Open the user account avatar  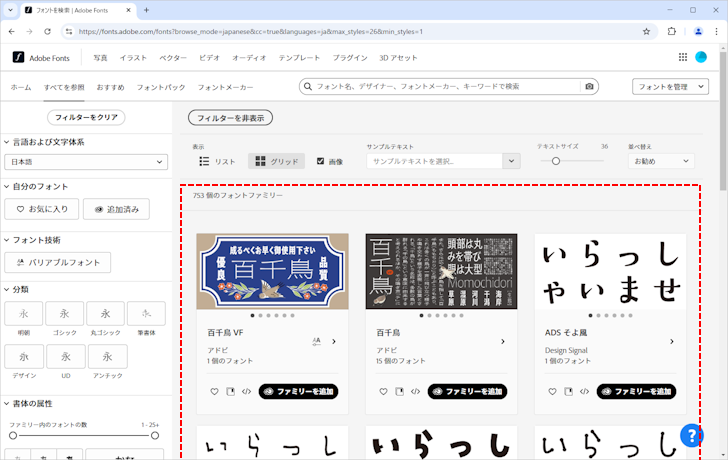(x=701, y=57)
